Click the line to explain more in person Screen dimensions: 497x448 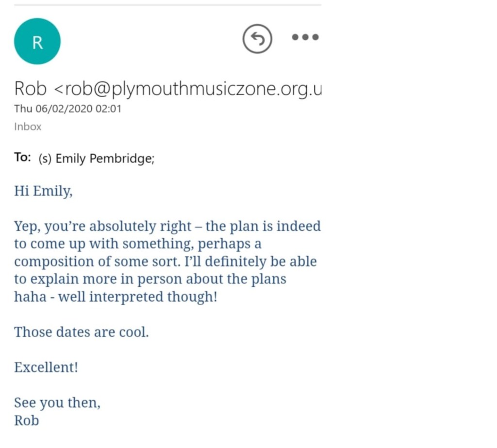[x=150, y=279]
